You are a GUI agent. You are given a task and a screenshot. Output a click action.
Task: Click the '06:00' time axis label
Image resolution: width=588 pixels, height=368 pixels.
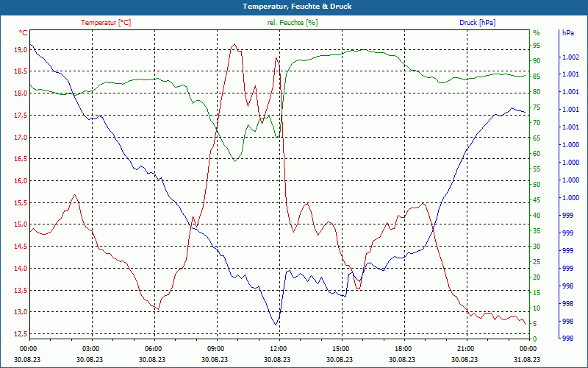[154, 348]
